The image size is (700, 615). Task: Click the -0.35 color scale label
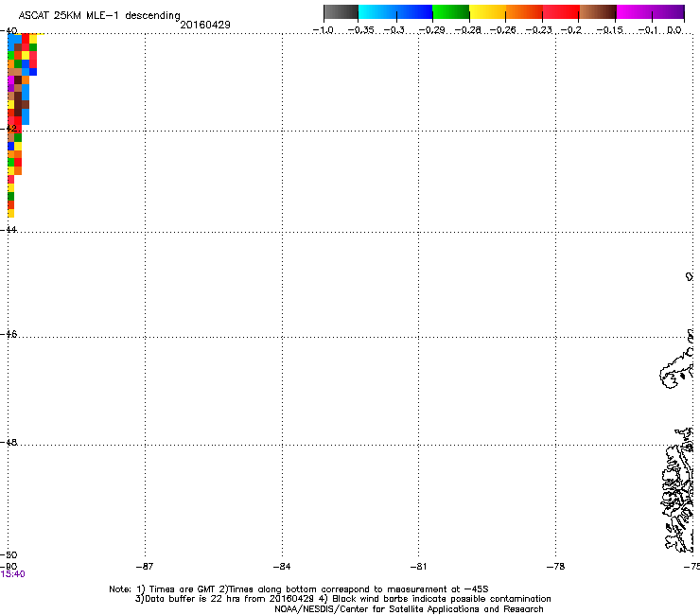click(x=360, y=30)
